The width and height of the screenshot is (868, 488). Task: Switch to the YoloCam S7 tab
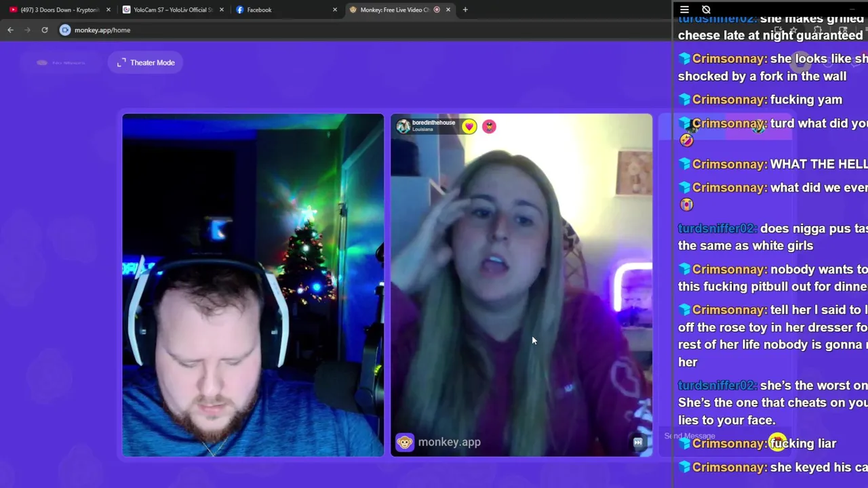tap(173, 9)
